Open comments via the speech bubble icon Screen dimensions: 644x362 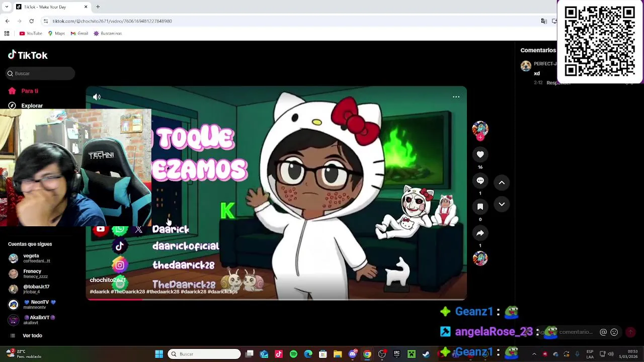pyautogui.click(x=480, y=180)
